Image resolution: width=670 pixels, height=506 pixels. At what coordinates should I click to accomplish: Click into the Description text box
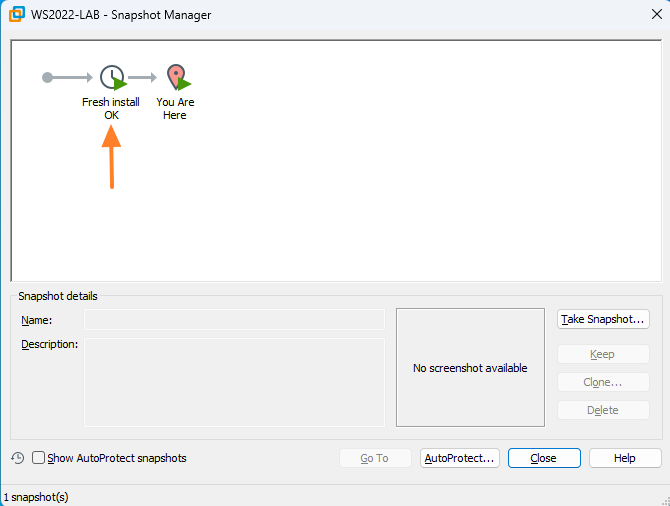(234, 382)
